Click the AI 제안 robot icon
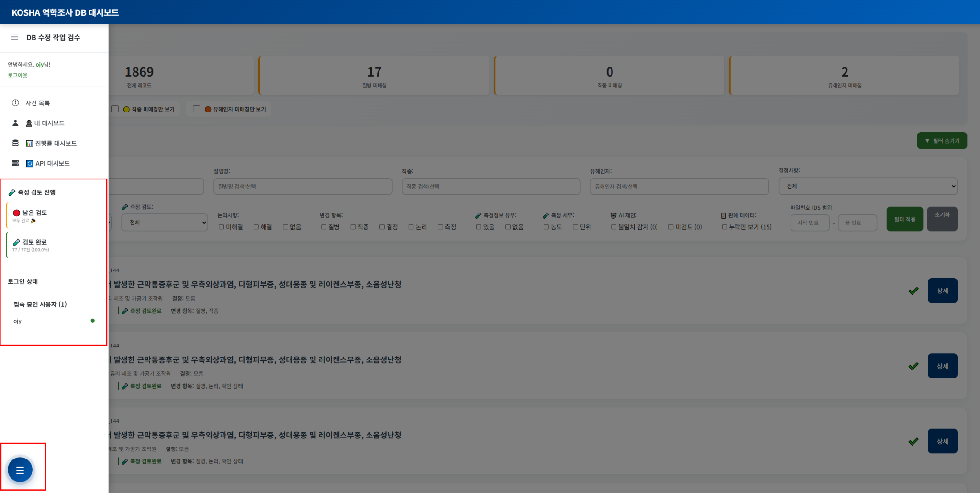This screenshot has height=493, width=980. coord(613,215)
